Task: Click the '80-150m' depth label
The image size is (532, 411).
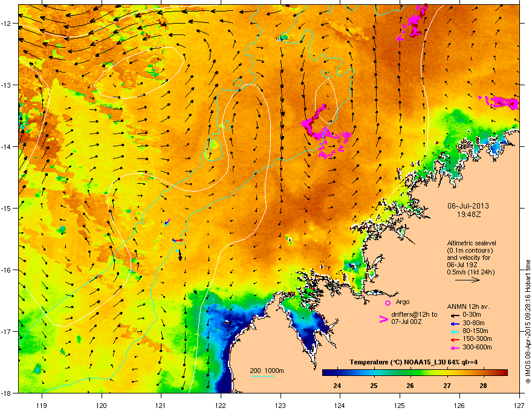Action: tap(475, 331)
